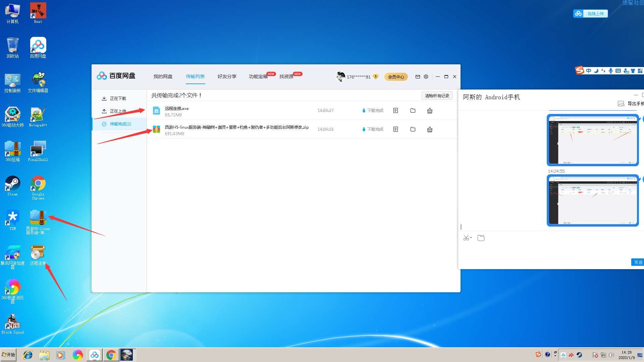Select 正在上传 in sidebar

click(x=119, y=111)
